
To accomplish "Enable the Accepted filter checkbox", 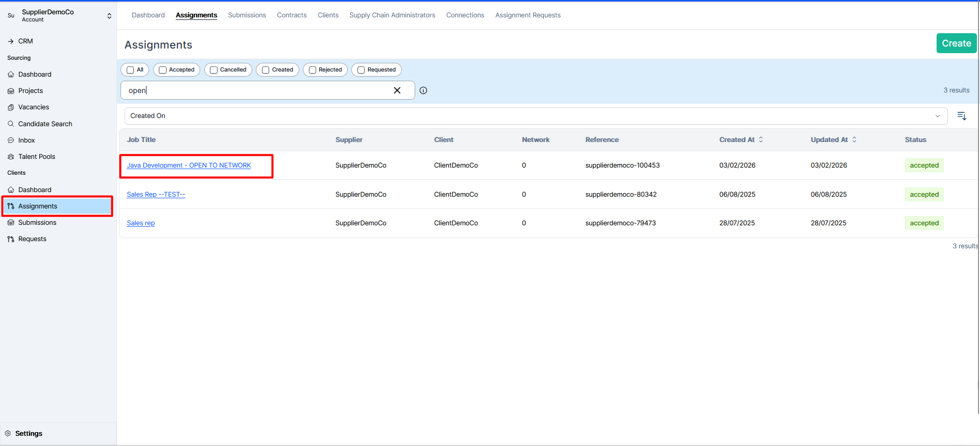I will pos(163,70).
